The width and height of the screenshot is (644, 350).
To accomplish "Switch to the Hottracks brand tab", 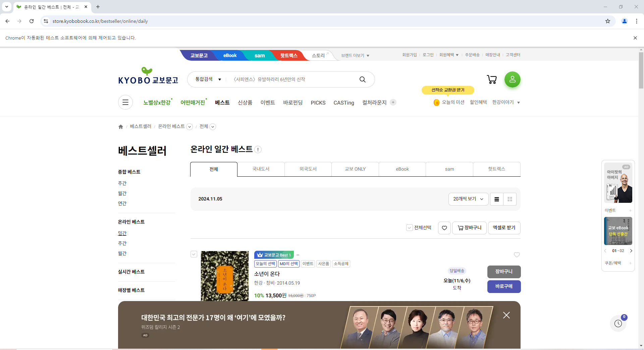I will click(289, 55).
